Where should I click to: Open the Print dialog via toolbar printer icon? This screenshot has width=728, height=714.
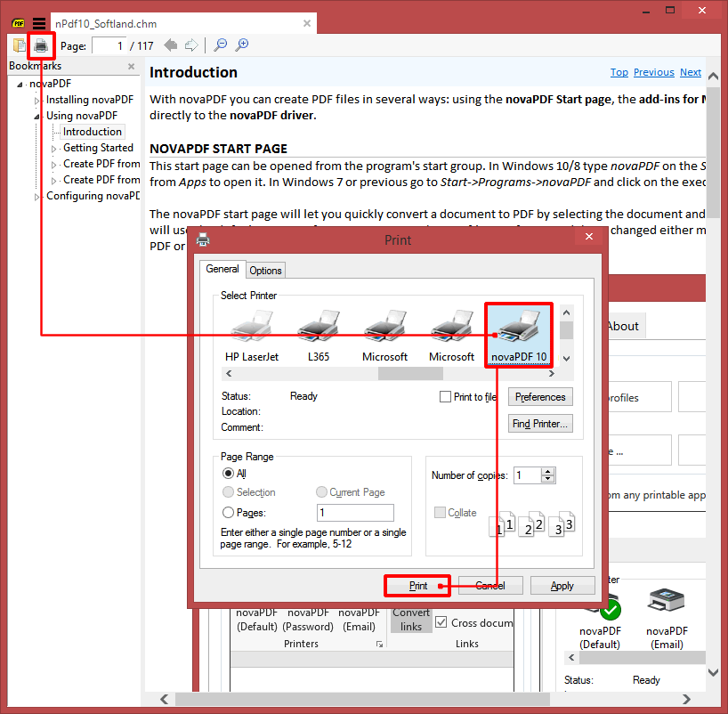[x=41, y=45]
